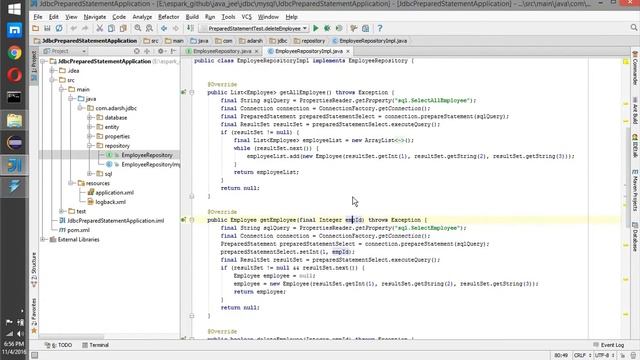Click the Cut scissors icon
640x360 pixels.
coord(99,29)
